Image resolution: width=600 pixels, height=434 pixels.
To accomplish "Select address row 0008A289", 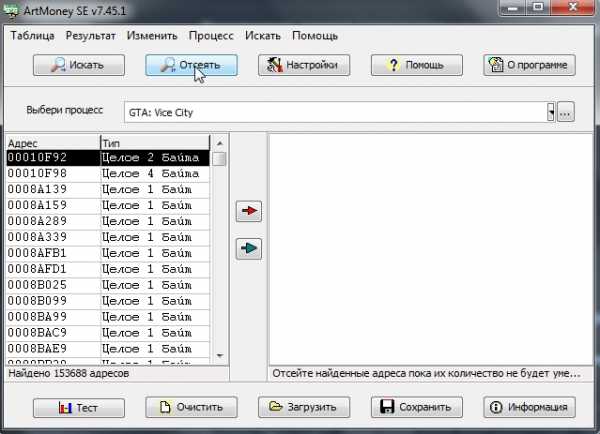I will [x=108, y=221].
